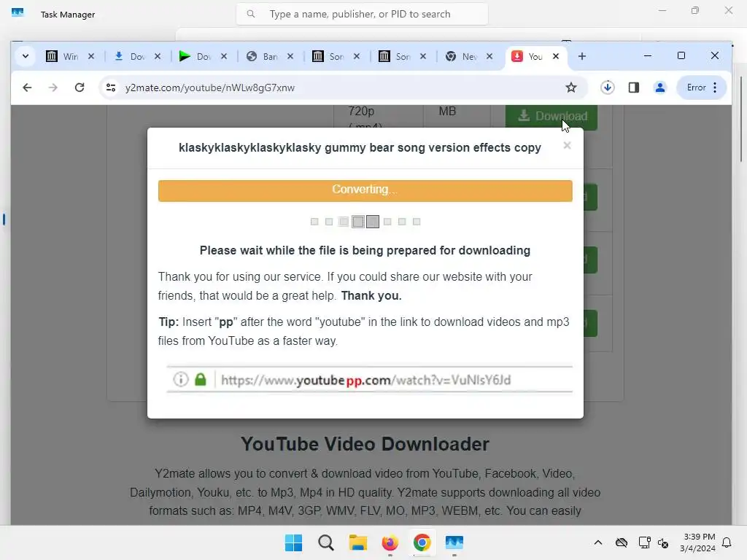Viewport: 747px width, 560px height.
Task: Go back to the previous page
Action: 27,87
